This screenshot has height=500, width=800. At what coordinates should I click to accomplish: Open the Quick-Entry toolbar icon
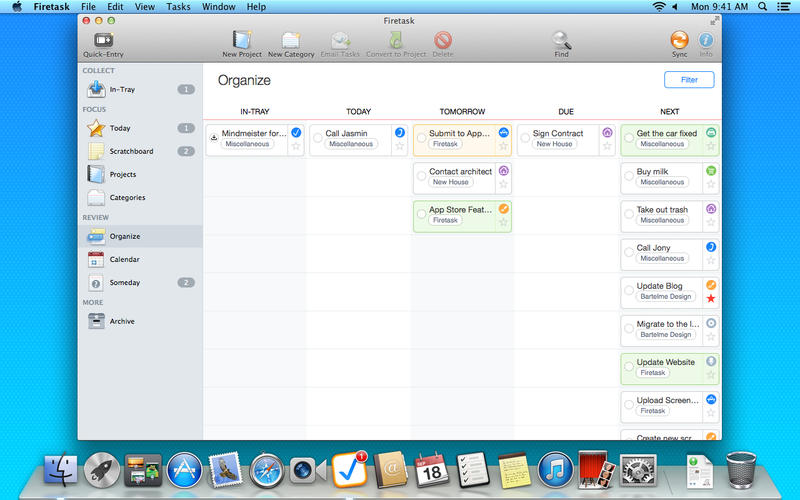(x=103, y=41)
